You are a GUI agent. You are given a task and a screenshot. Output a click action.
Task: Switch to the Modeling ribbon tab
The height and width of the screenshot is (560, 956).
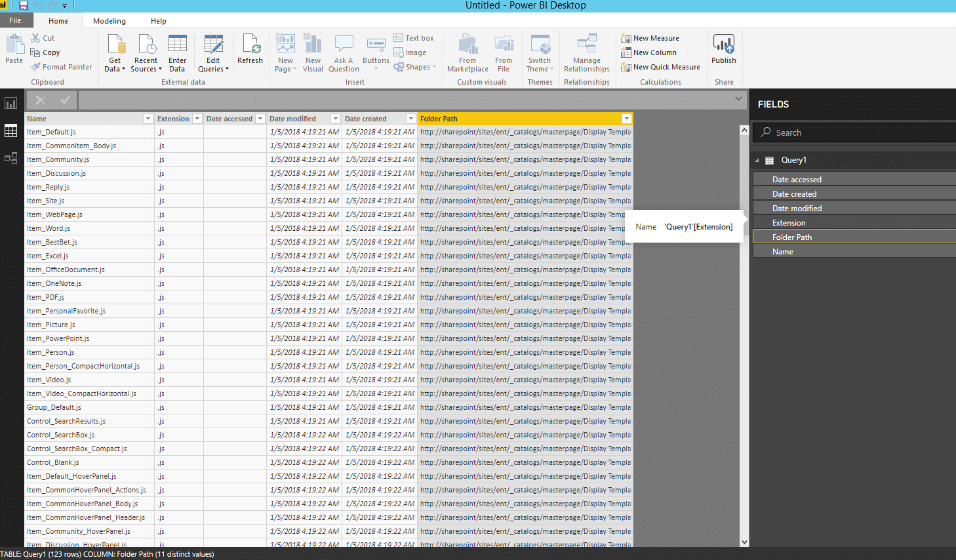pos(110,21)
